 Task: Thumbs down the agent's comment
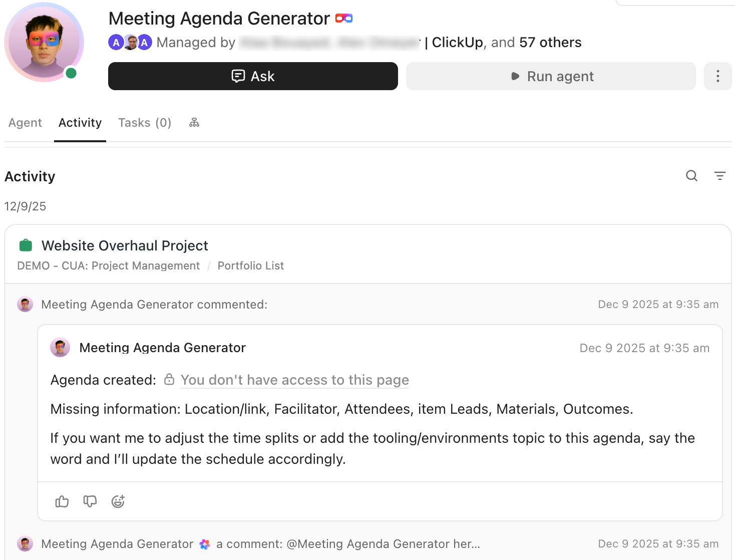(x=90, y=501)
